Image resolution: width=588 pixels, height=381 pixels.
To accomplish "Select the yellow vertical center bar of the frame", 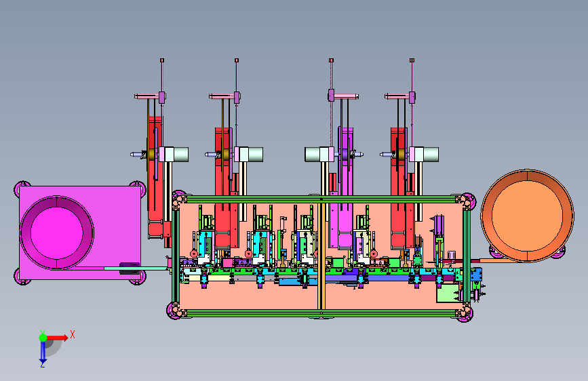I will click(x=321, y=257).
